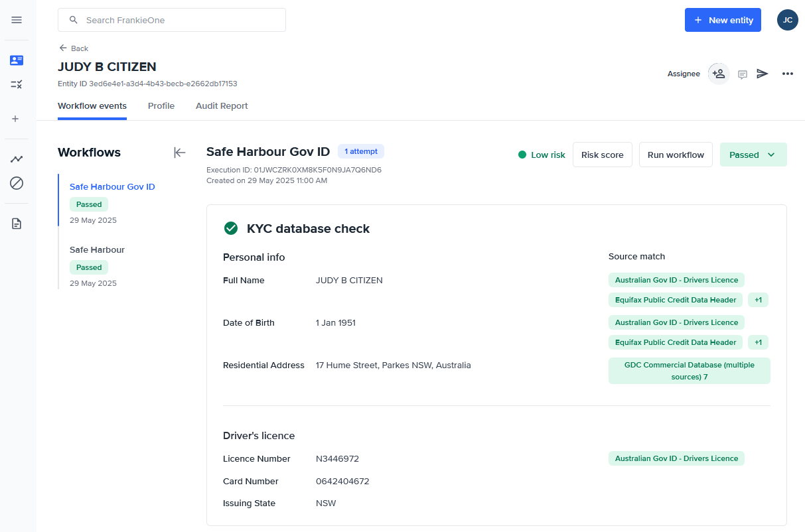Switch to the Profile tab
This screenshot has height=532, width=805.
point(161,106)
